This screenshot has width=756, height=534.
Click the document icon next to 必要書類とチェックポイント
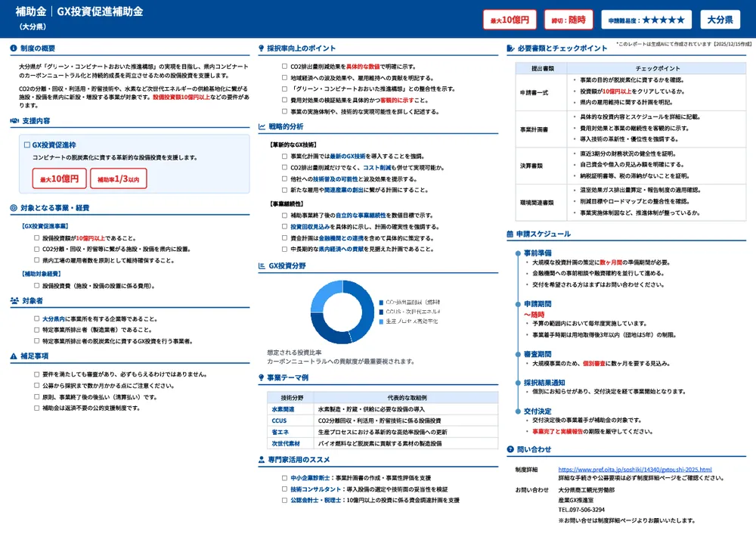[510, 47]
